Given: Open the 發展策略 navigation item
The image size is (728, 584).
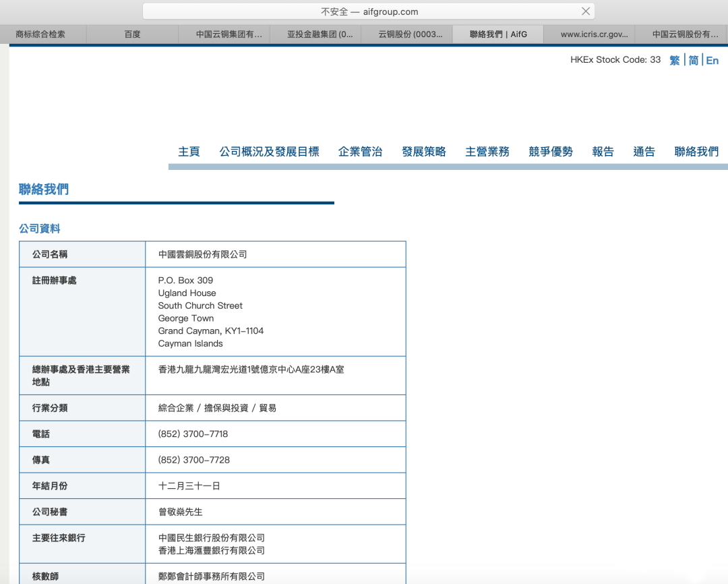Looking at the screenshot, I should point(423,151).
